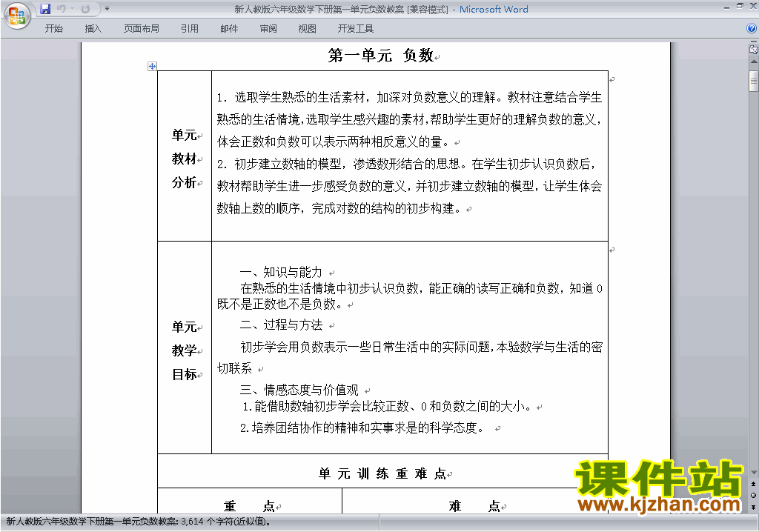Open the Office Button menu
The height and width of the screenshot is (532, 759).
[17, 16]
